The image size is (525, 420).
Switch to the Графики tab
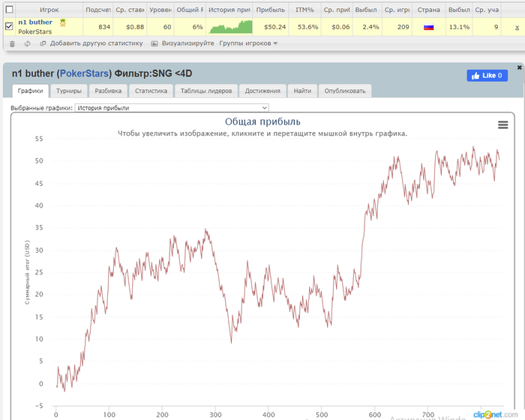[x=30, y=91]
